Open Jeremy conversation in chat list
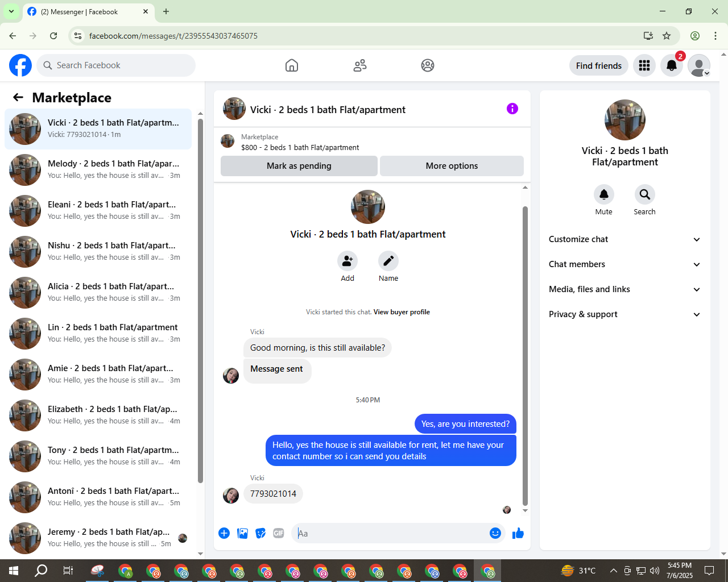 coord(98,538)
